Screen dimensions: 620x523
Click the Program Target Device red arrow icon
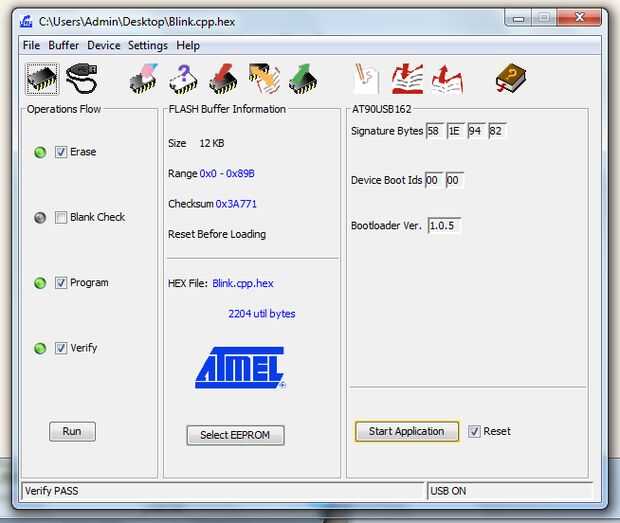(x=223, y=79)
